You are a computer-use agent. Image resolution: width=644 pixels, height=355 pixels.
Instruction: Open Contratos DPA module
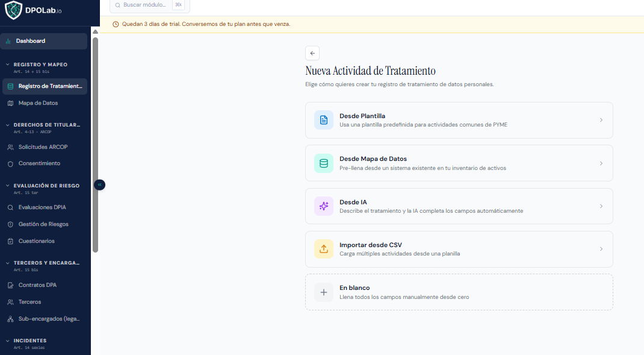pos(45,285)
